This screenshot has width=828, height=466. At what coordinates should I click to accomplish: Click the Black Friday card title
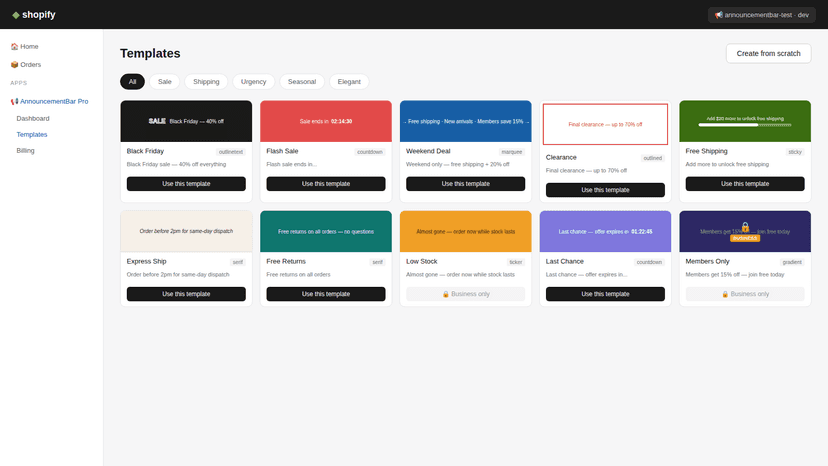145,151
